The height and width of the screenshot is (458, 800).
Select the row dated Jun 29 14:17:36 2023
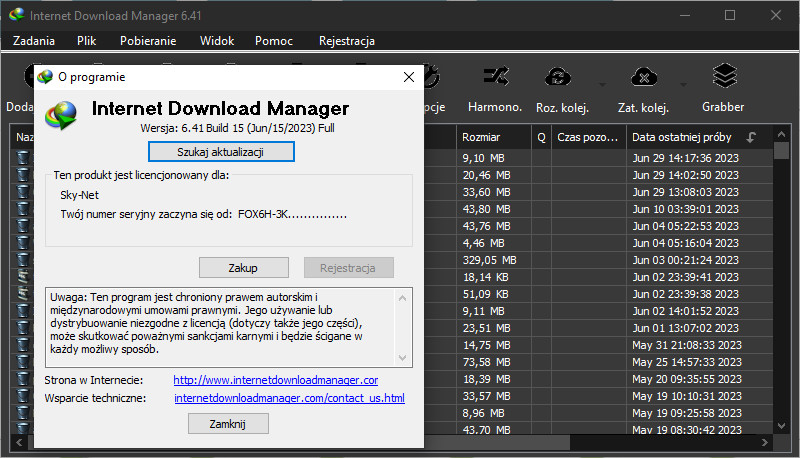tap(392, 158)
